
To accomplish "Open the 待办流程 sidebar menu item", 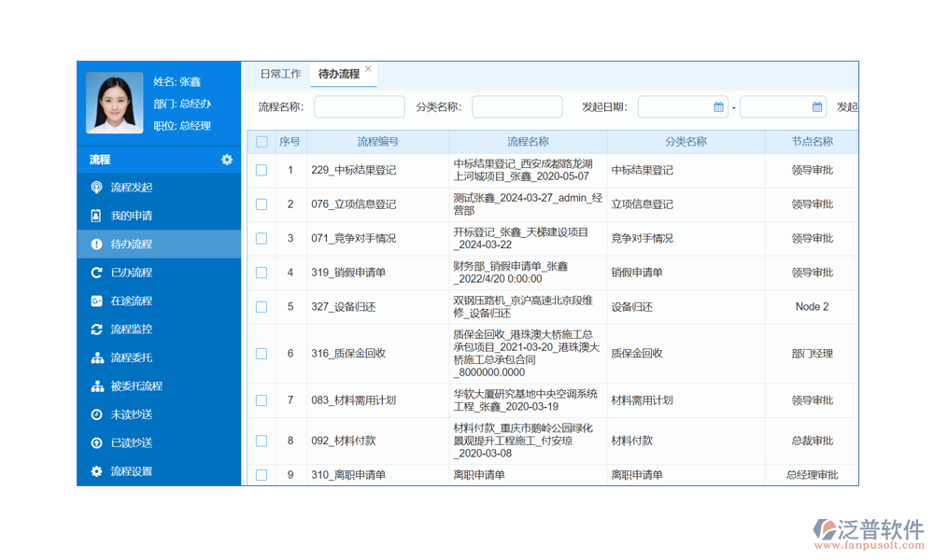I will coord(131,245).
